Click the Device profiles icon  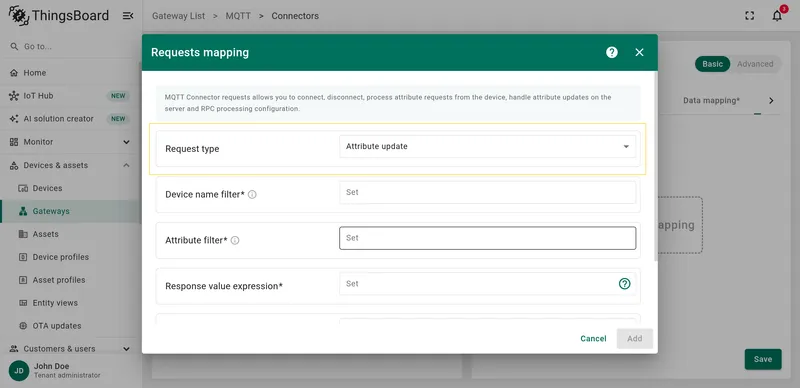[23, 257]
